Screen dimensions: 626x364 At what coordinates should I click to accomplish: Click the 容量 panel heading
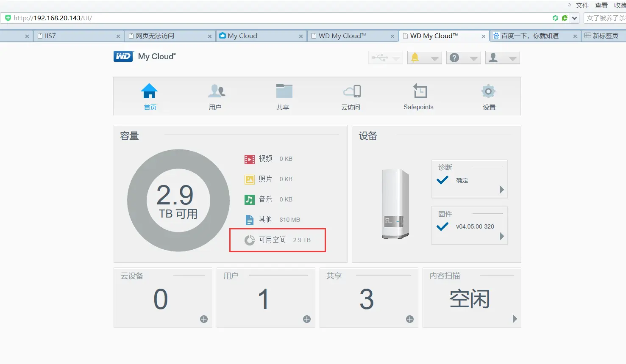[129, 136]
